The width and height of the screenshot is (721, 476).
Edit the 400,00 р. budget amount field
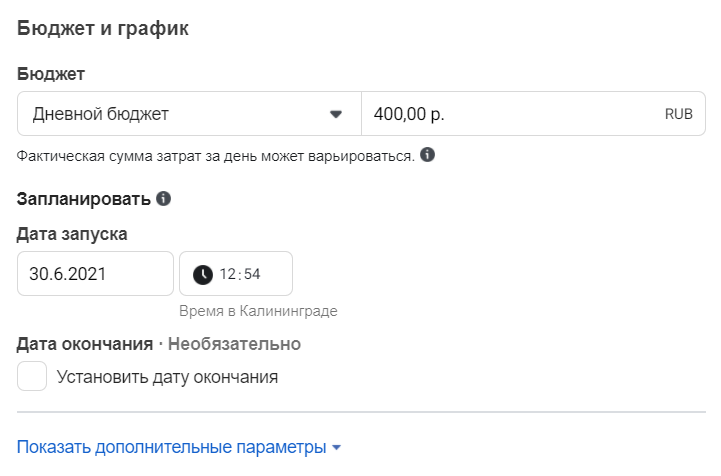533,114
